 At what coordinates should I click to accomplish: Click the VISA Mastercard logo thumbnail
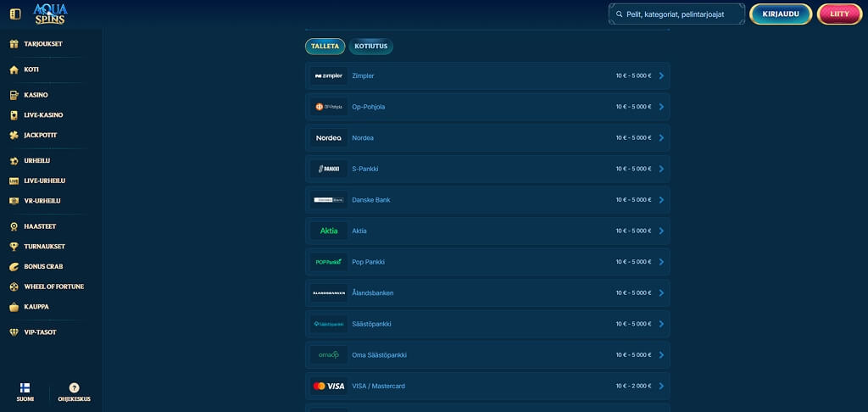[x=329, y=386]
